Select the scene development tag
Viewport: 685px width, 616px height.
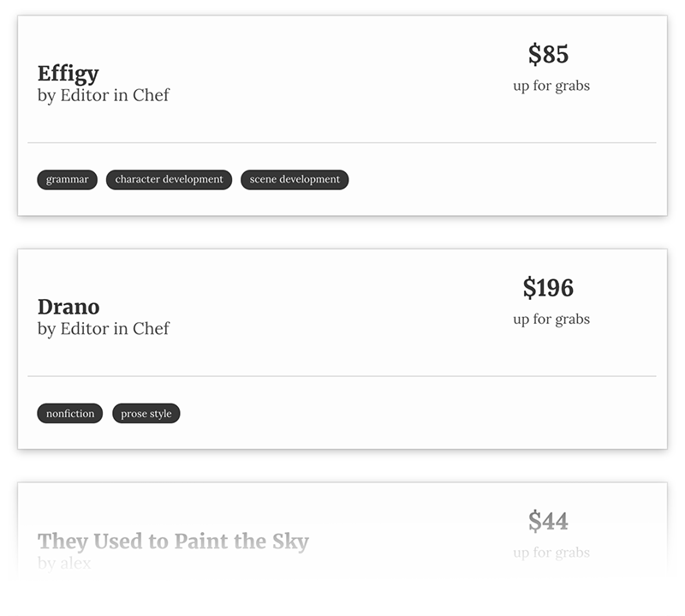coord(295,180)
